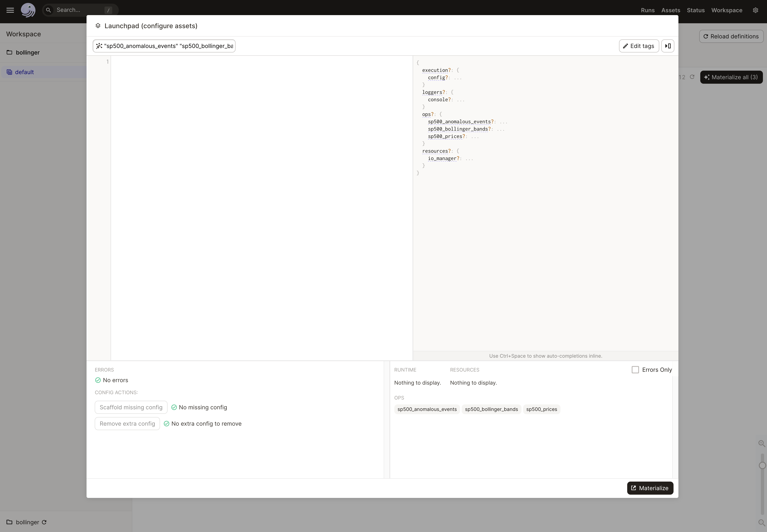This screenshot has height=532, width=767.
Task: Focus the Search box in header
Action: click(80, 10)
